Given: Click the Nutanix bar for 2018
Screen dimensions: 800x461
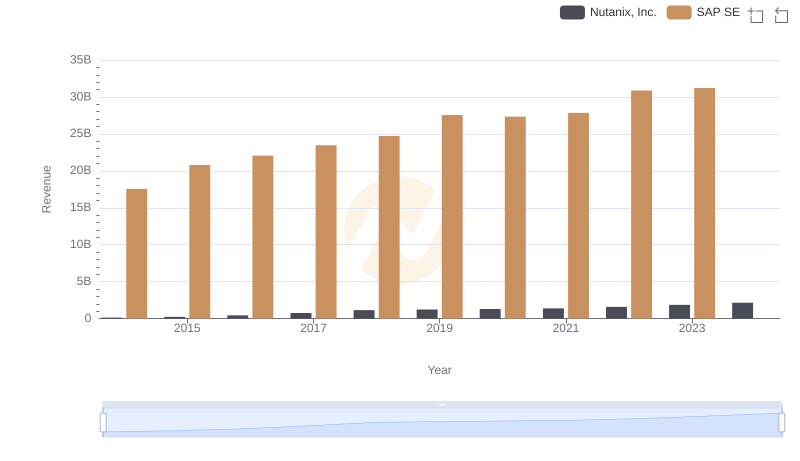Looking at the screenshot, I should click(364, 314).
